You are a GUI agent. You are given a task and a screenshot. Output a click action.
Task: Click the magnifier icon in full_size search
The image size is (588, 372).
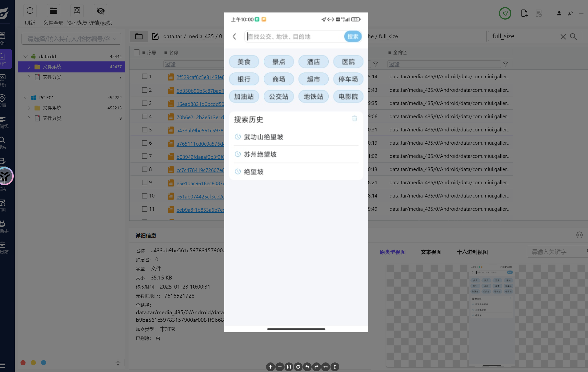pos(573,37)
